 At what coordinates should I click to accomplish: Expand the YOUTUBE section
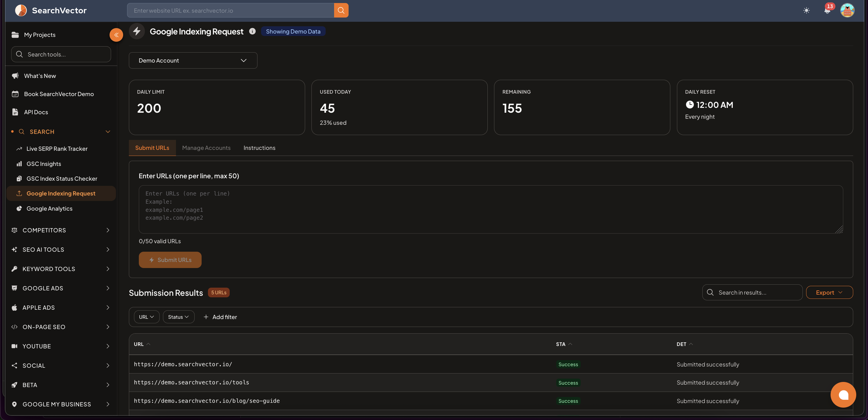pyautogui.click(x=108, y=347)
